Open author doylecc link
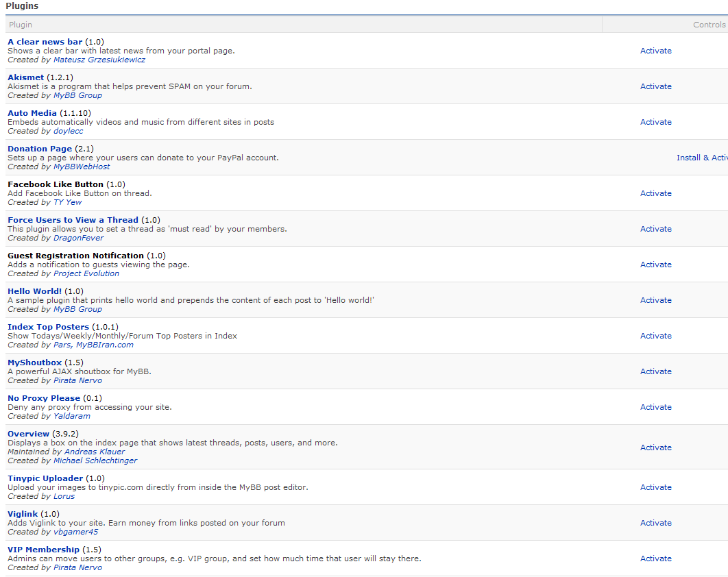Screen dimensions: 728x577 click(69, 131)
